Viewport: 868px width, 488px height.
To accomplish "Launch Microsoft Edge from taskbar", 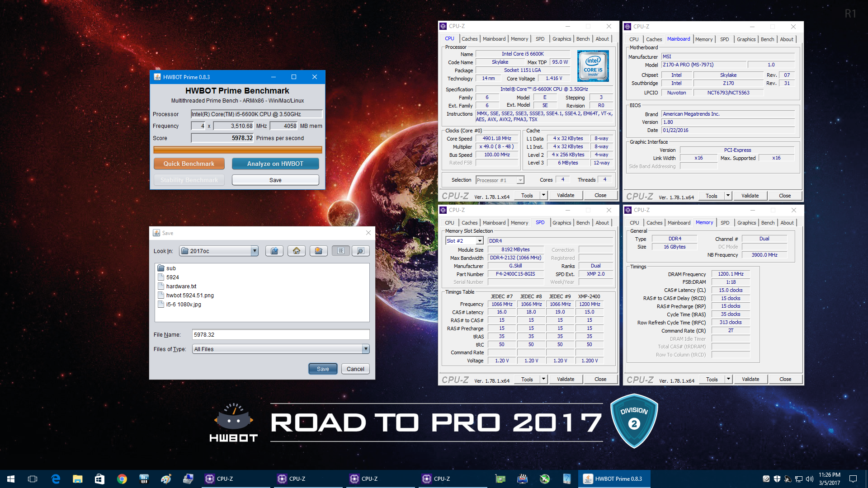I will click(x=56, y=479).
